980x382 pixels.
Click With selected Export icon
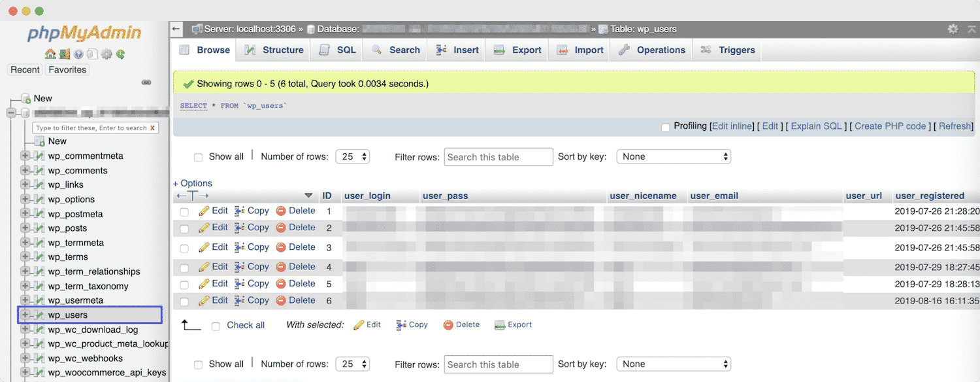pos(500,325)
